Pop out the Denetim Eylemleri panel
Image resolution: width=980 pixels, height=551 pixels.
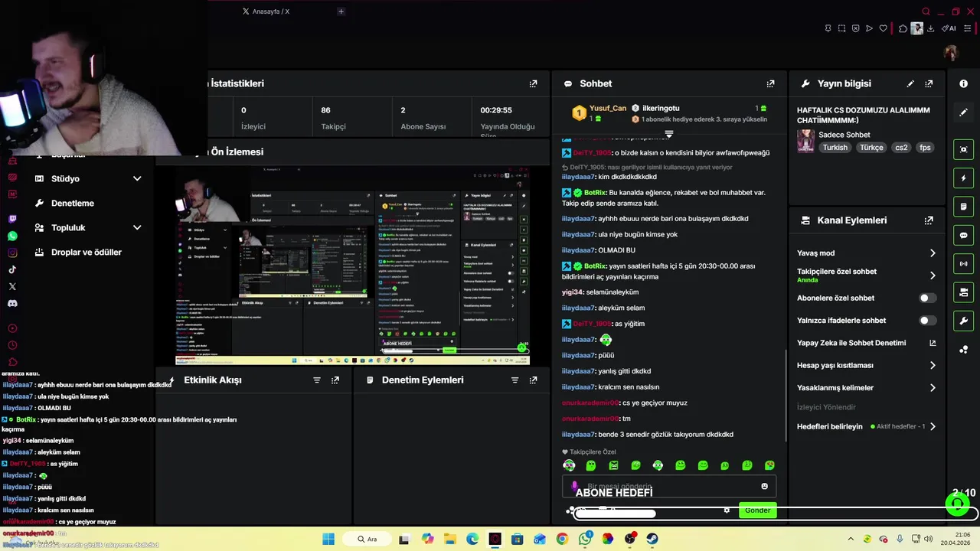point(534,380)
